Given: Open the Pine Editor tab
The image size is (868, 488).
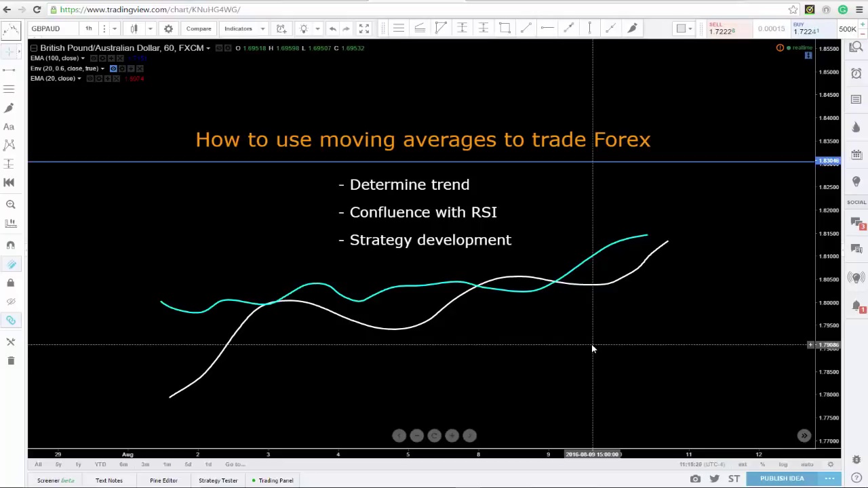Looking at the screenshot, I should pyautogui.click(x=163, y=481).
